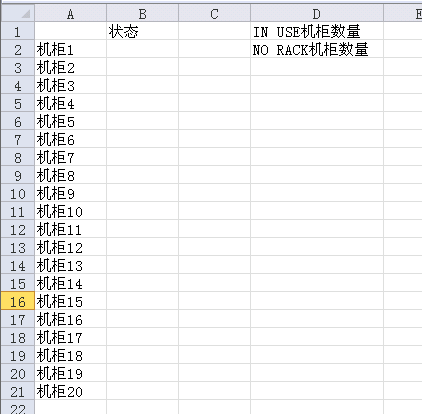Select cell containing 机柜4
Screen dimensions: 422x414
tap(70, 103)
